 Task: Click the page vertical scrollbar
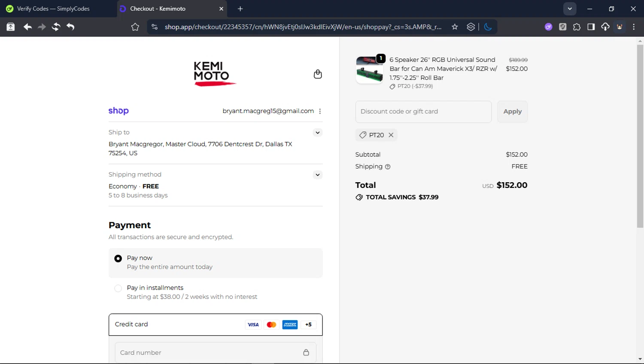coord(640,136)
